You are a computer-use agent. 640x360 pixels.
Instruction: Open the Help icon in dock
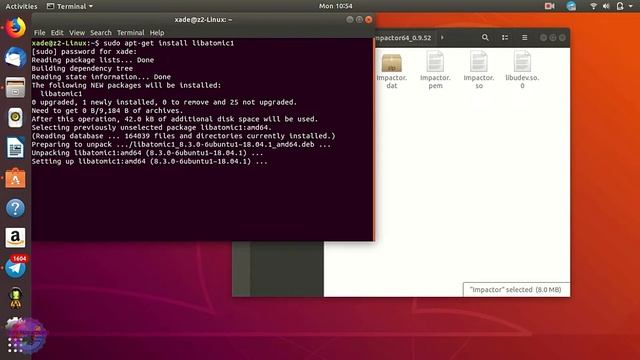click(16, 208)
